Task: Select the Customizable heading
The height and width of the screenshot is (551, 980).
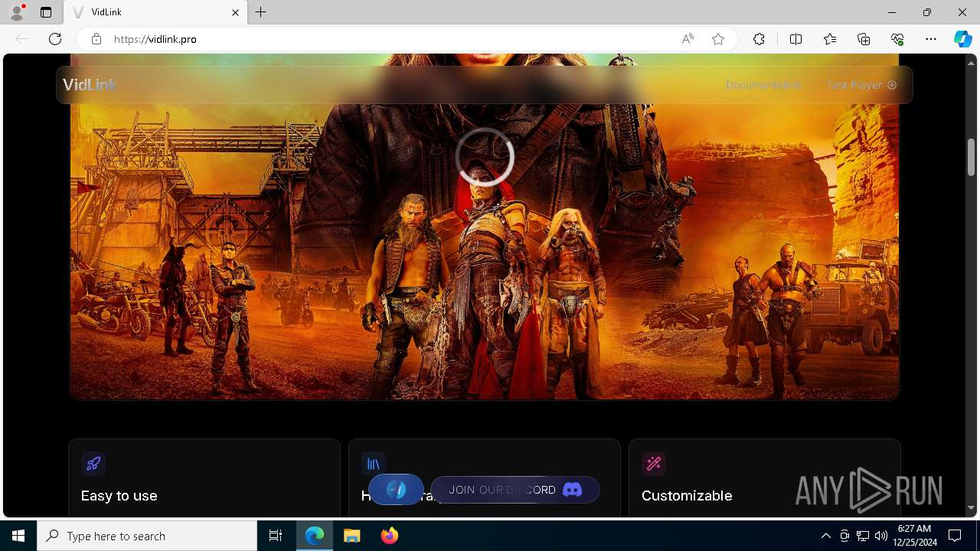Action: pyautogui.click(x=687, y=496)
